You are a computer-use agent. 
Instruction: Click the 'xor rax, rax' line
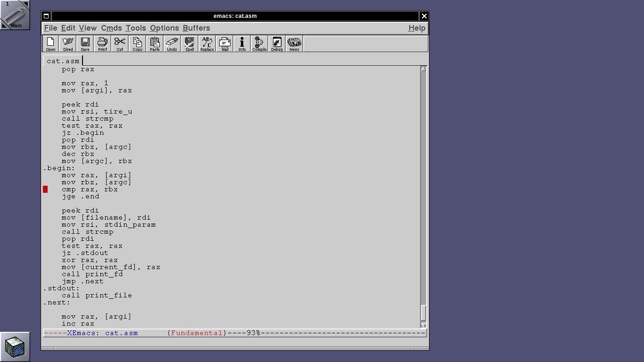point(90,260)
